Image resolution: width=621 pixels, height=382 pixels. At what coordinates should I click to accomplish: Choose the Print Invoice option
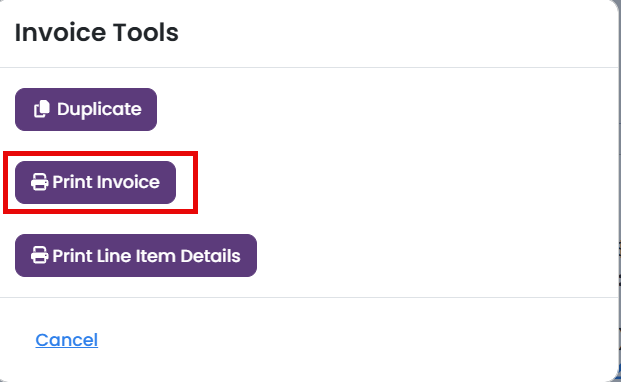coord(95,182)
